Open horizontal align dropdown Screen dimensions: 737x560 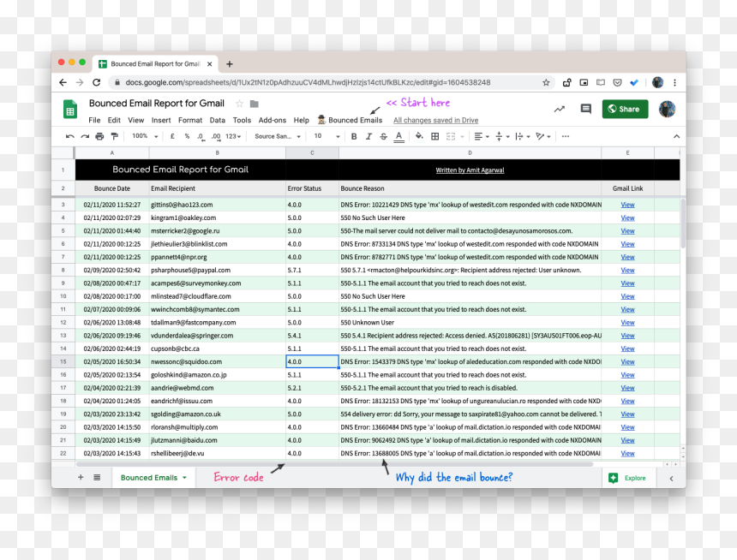(482, 136)
